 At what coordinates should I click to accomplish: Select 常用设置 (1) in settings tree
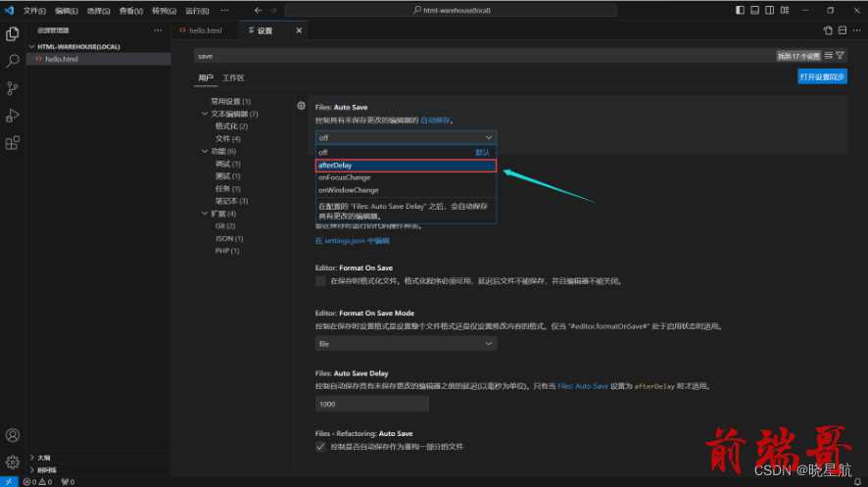[x=231, y=101]
